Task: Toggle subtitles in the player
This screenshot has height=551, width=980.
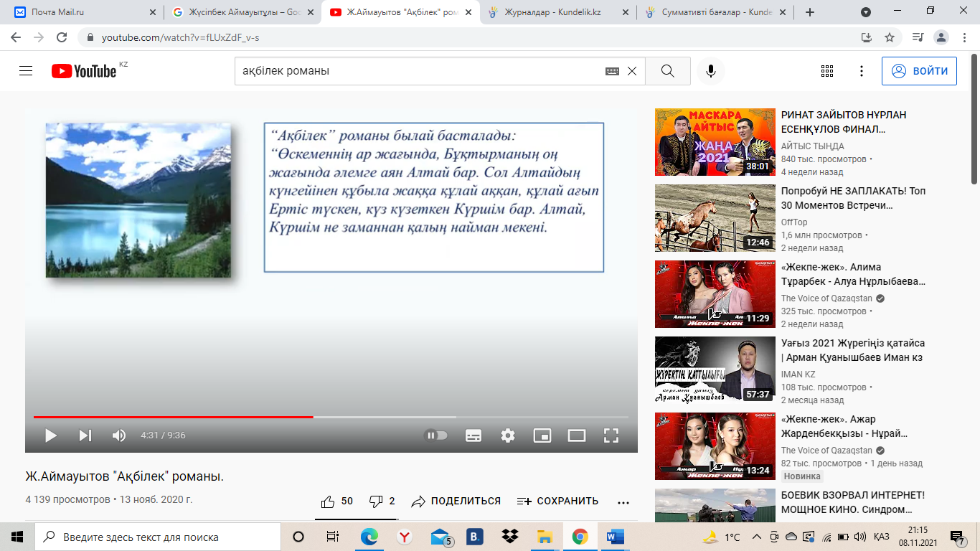Action: pos(473,435)
